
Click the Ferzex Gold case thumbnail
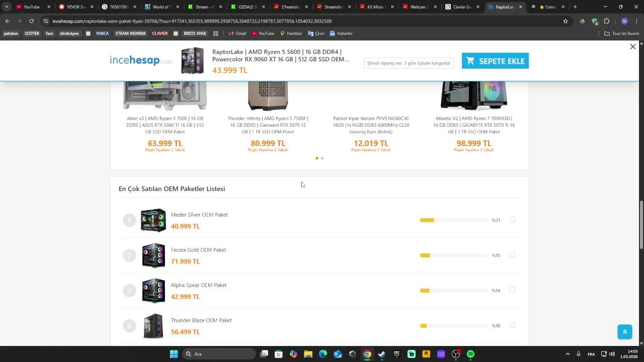click(153, 255)
